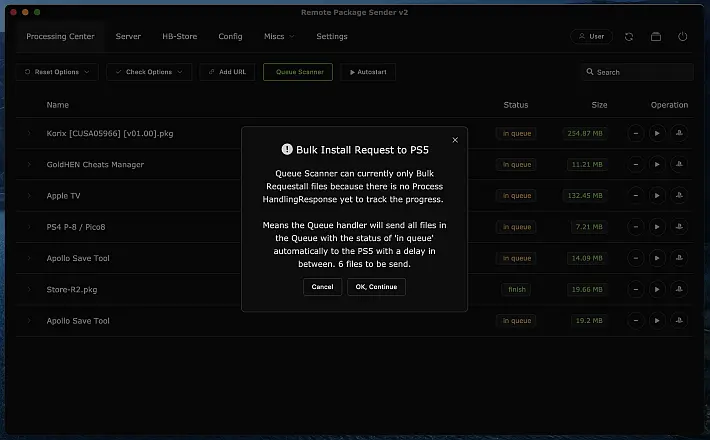This screenshot has height=440, width=710.
Task: Start sending the Korix pkg via play icon
Action: tap(657, 134)
